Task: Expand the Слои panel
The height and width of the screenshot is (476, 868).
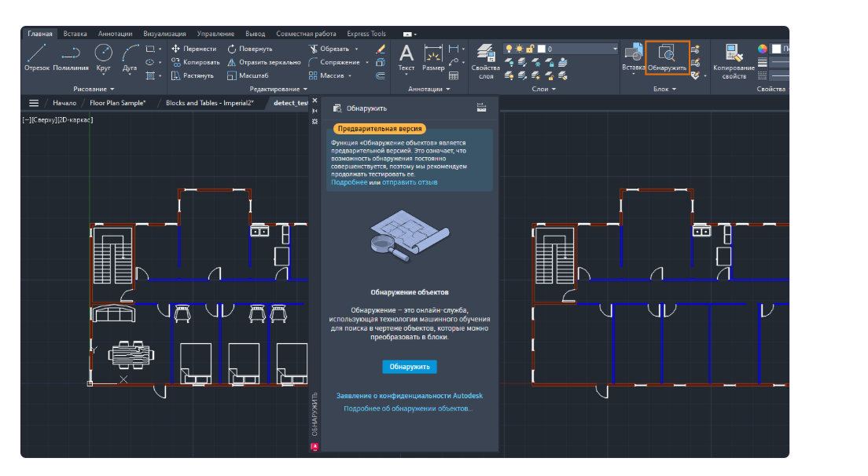Action: (x=543, y=89)
